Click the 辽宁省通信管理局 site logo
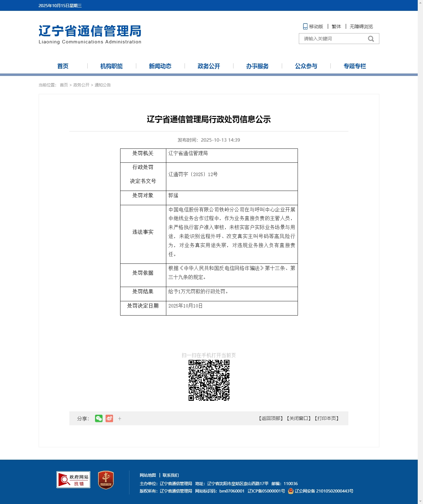Viewport: 423px width, 504px height. click(x=90, y=34)
